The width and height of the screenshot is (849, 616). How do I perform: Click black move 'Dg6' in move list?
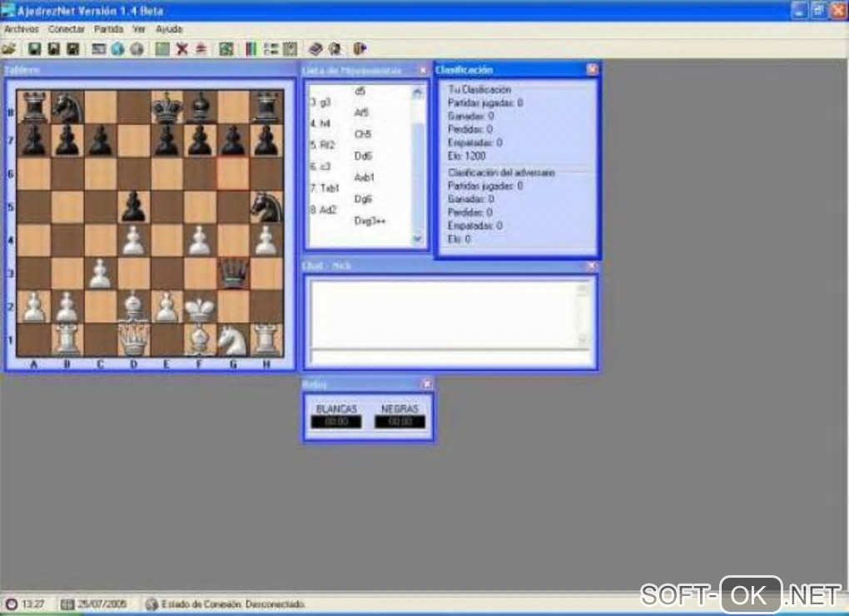[363, 199]
